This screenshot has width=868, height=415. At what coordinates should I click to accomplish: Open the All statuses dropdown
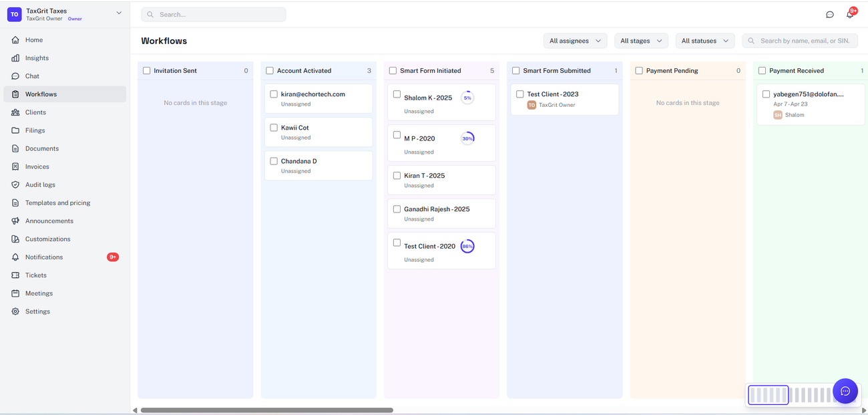click(705, 41)
